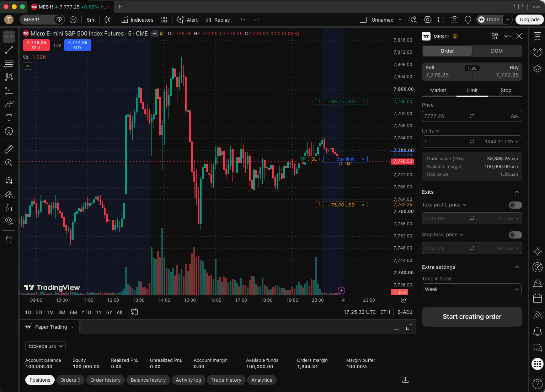This screenshot has width=545, height=392.
Task: Open chart settings hexagon icon
Action: pyautogui.click(x=428, y=20)
